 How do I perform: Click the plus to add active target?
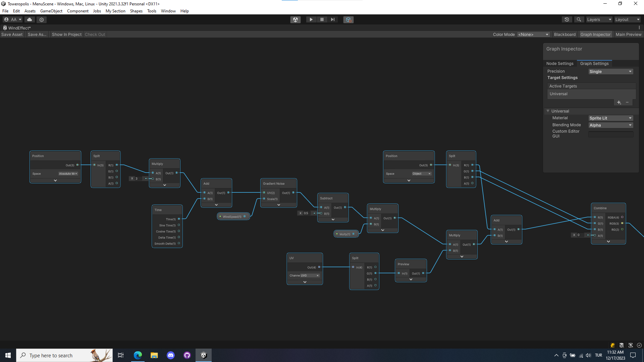619,102
